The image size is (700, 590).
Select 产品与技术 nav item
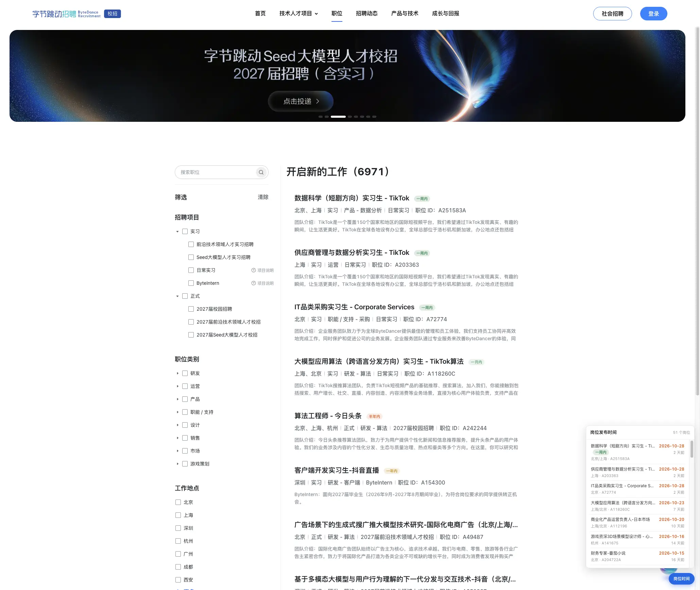tap(405, 13)
